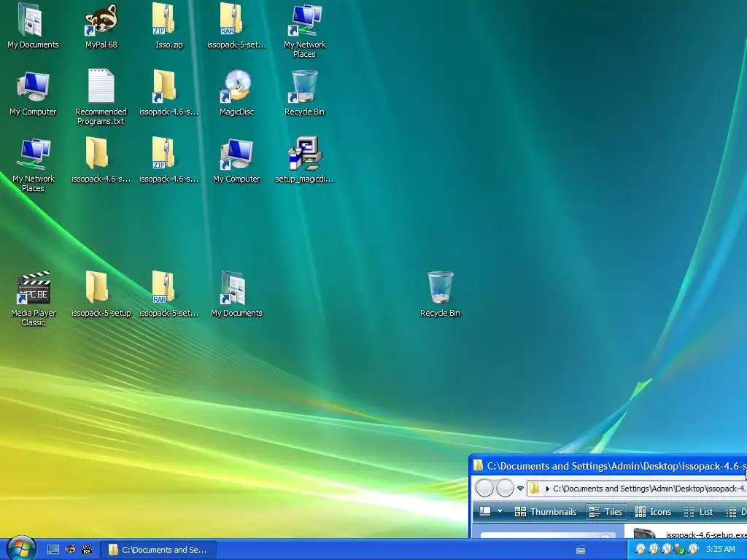The image size is (747, 560).
Task: Select issopack-4.6-setup.exe in Explorer window
Action: (x=690, y=534)
